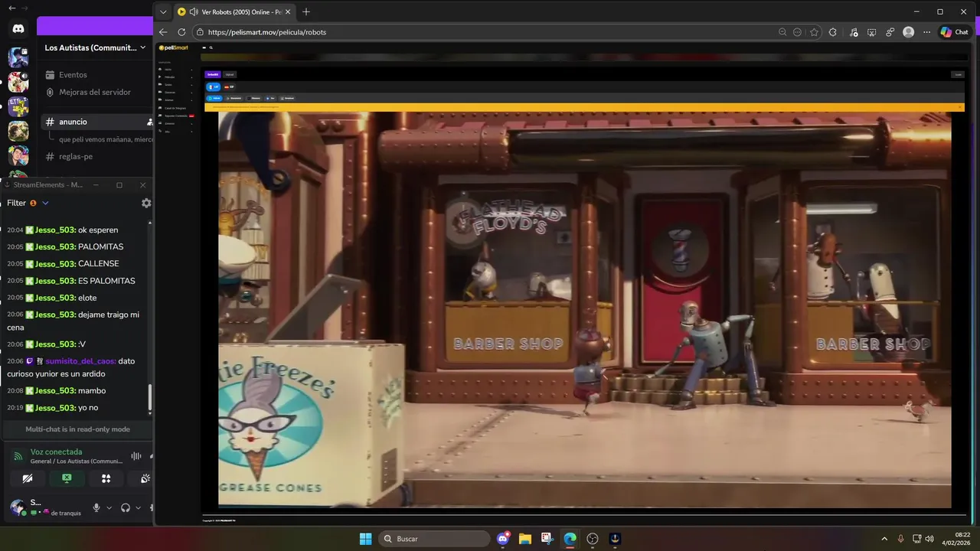The image size is (980, 551).
Task: Stop screen sharing in Discord voice panel
Action: [x=67, y=478]
